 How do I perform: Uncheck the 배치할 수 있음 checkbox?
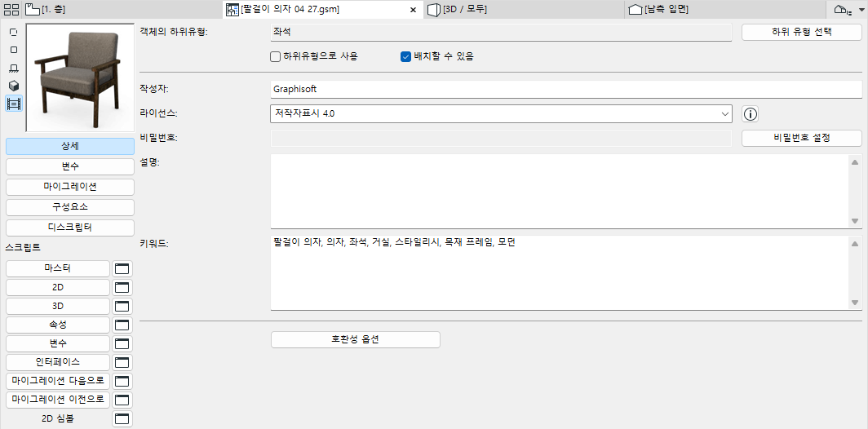(405, 56)
